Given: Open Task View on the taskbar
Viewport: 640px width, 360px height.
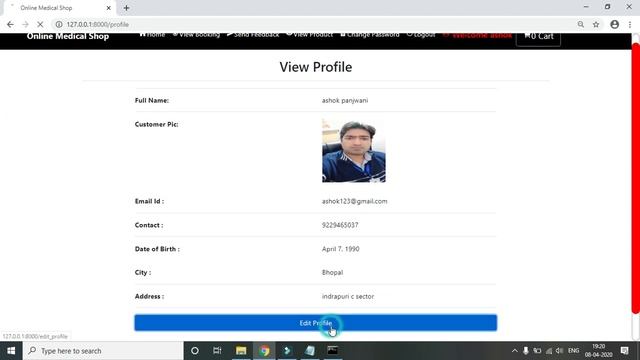Looking at the screenshot, I should point(217,351).
